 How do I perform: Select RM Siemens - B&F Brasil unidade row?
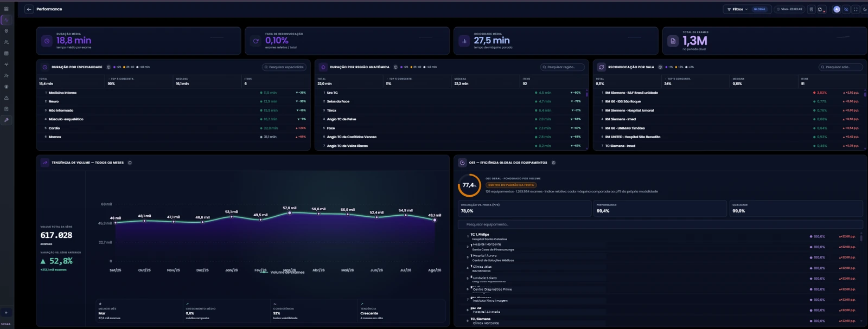[x=728, y=93]
